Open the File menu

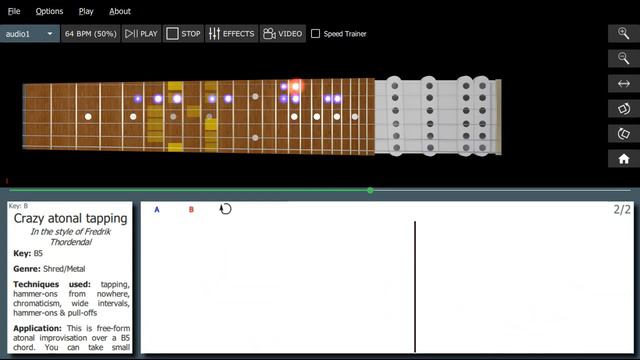14,11
